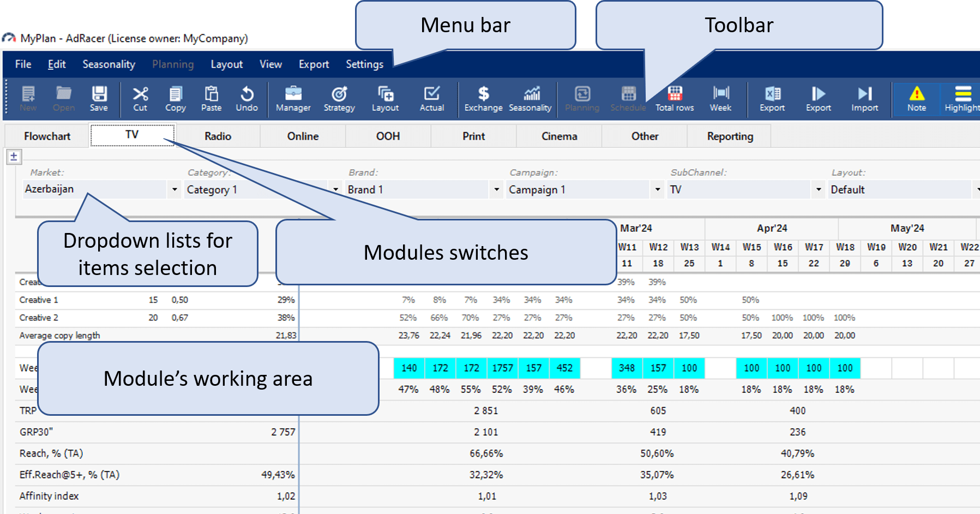Select highlighted cell with value 452
The image size is (980, 514).
[x=564, y=368]
